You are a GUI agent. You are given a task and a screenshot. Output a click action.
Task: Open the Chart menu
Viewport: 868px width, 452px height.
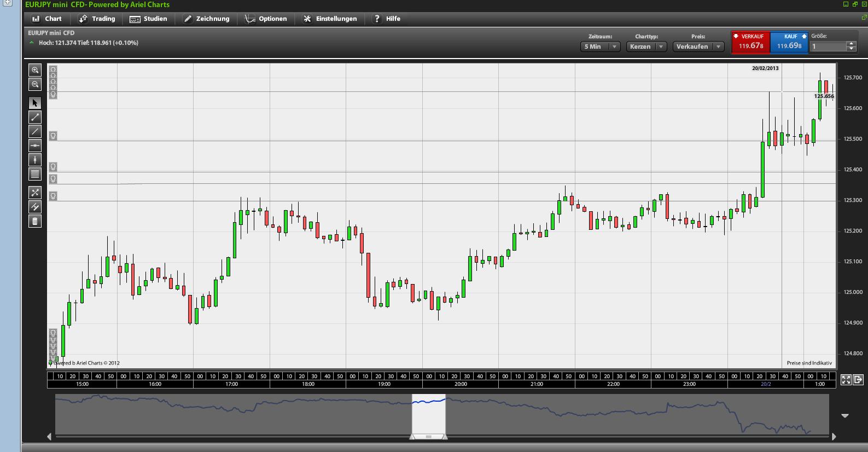point(47,19)
